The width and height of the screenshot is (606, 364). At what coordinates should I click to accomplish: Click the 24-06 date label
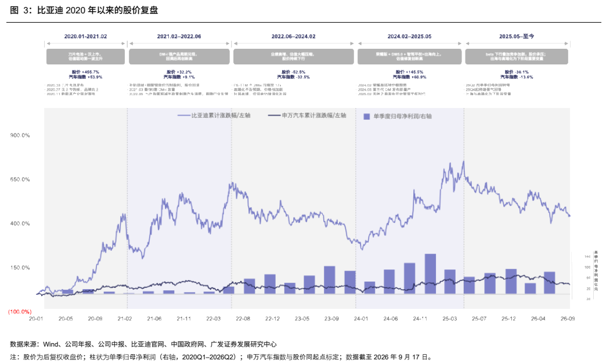391,318
